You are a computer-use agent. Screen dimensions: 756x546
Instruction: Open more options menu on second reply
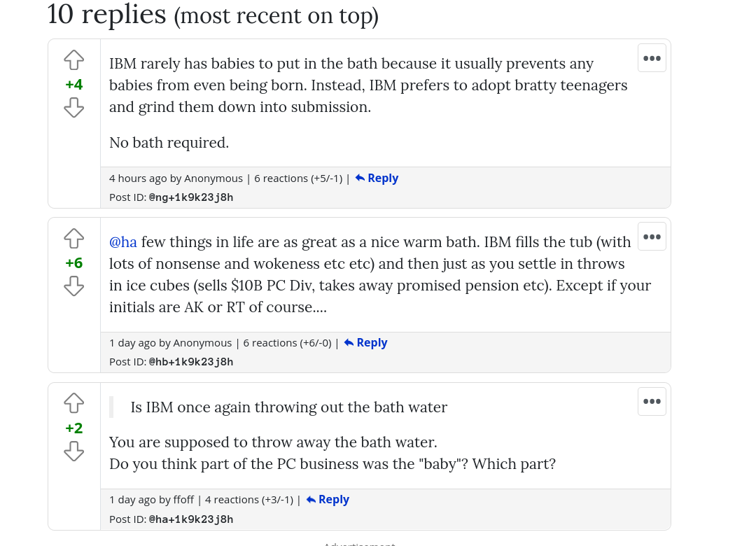point(652,237)
